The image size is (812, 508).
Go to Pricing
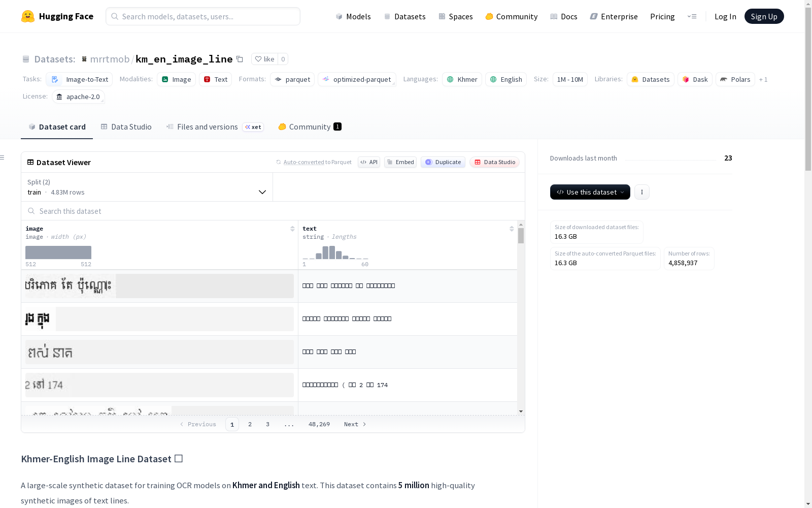662,16
